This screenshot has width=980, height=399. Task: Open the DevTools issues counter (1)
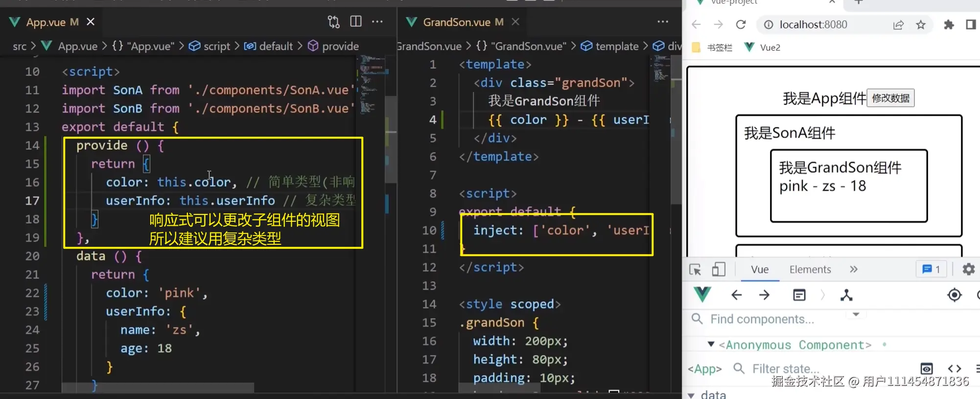(x=931, y=269)
